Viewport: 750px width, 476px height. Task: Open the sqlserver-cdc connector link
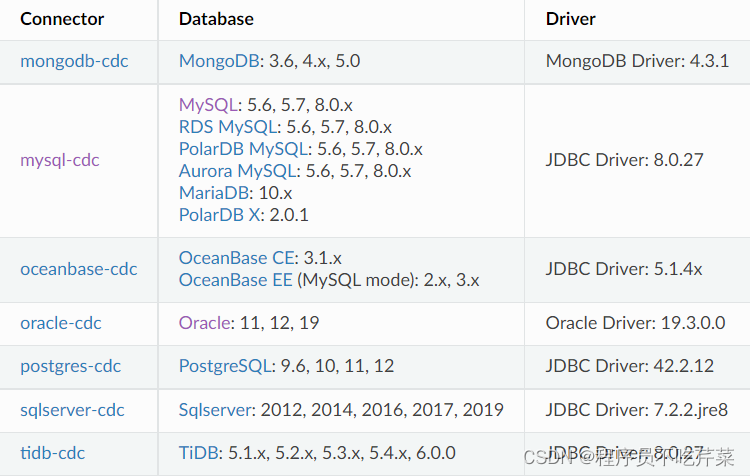pyautogui.click(x=72, y=410)
